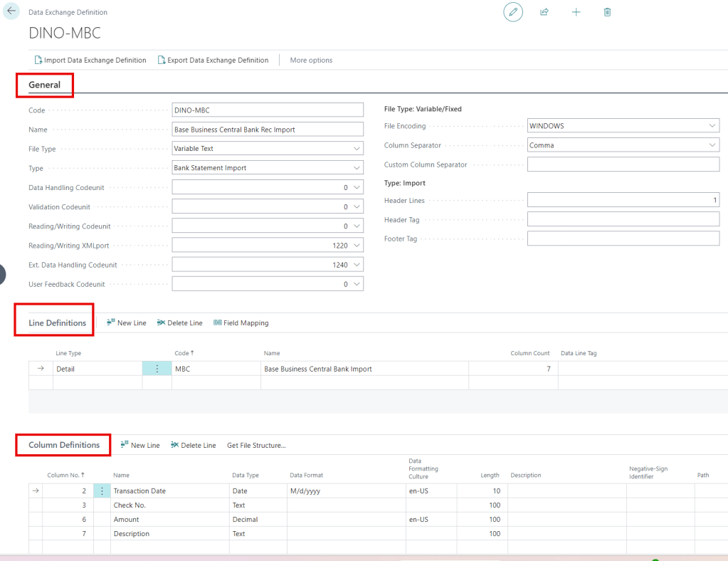Click the edit (pencil) icon at top
This screenshot has width=728, height=561.
coord(512,12)
